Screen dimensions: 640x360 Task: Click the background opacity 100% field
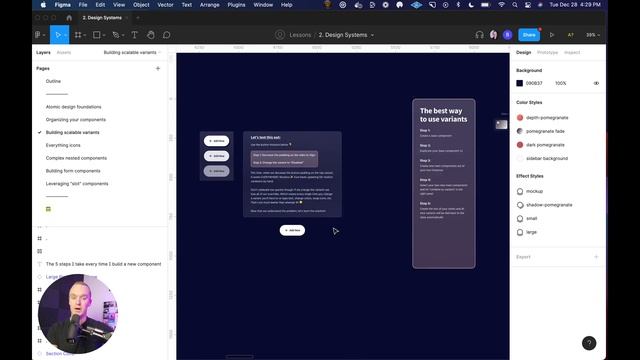[x=560, y=83]
